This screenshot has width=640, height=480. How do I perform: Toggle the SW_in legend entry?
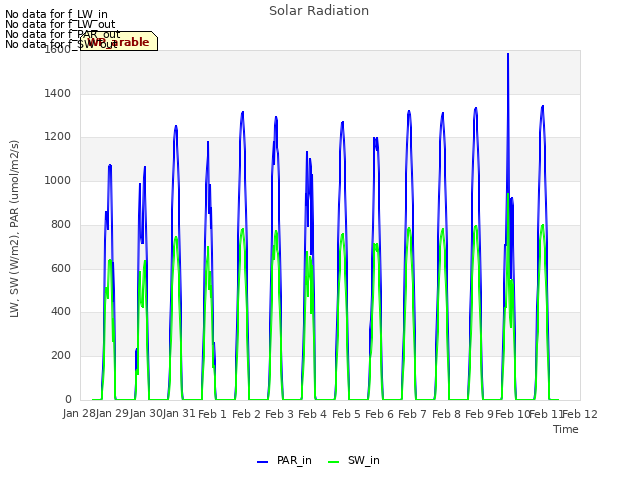[353, 461]
